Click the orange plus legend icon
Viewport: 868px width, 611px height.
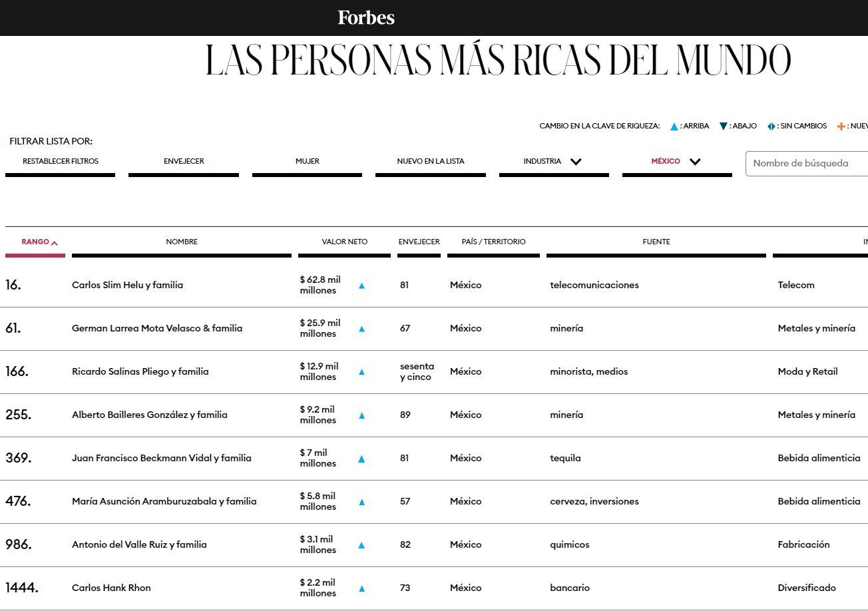(x=841, y=126)
